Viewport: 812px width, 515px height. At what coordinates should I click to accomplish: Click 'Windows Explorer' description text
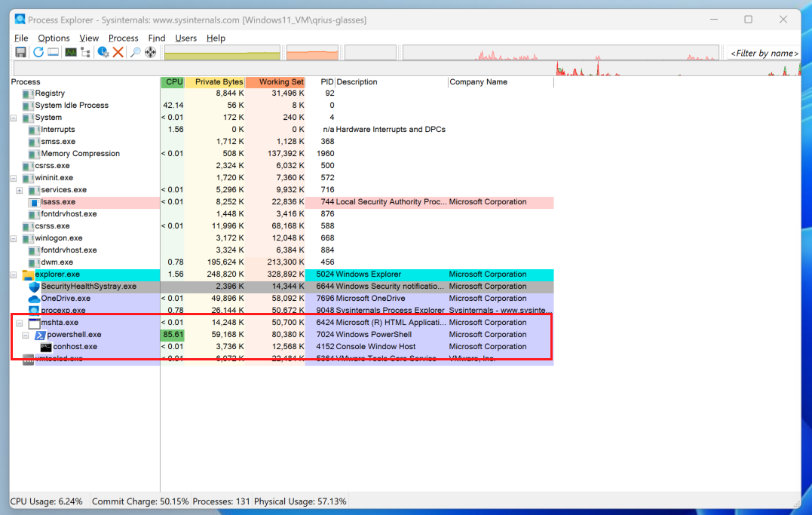[x=369, y=274]
